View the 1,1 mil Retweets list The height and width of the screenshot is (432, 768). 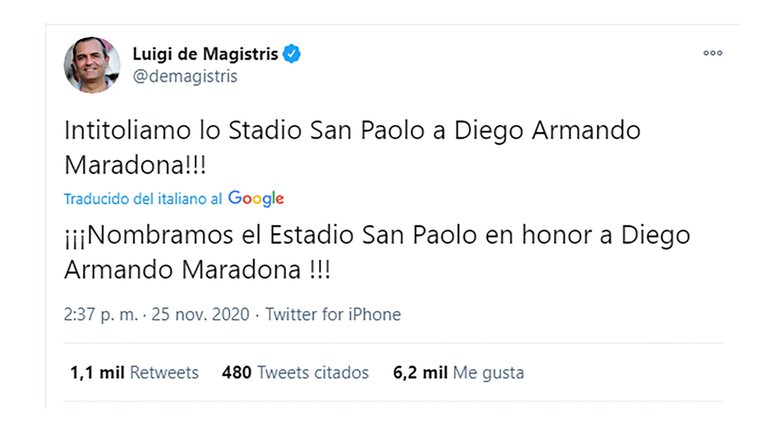(x=134, y=373)
